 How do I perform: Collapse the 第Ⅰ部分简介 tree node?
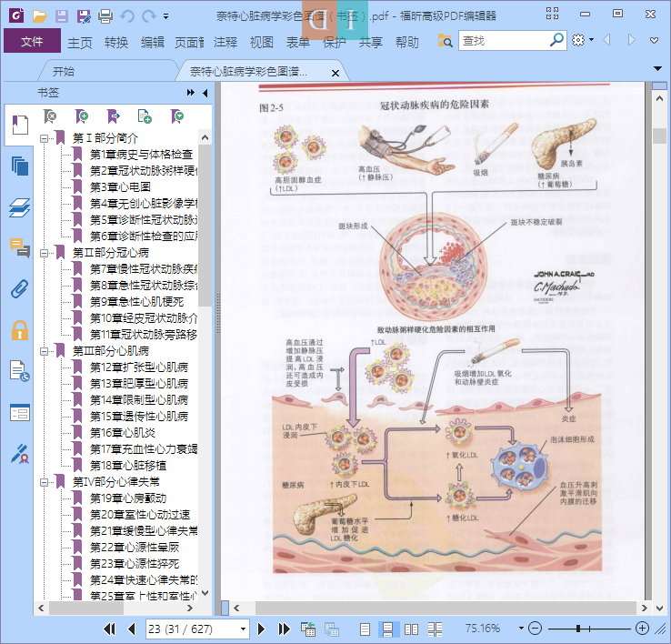point(44,138)
